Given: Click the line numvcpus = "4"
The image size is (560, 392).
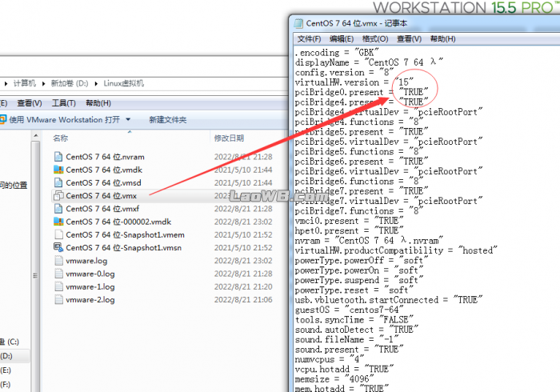Looking at the screenshot, I should (330, 359).
